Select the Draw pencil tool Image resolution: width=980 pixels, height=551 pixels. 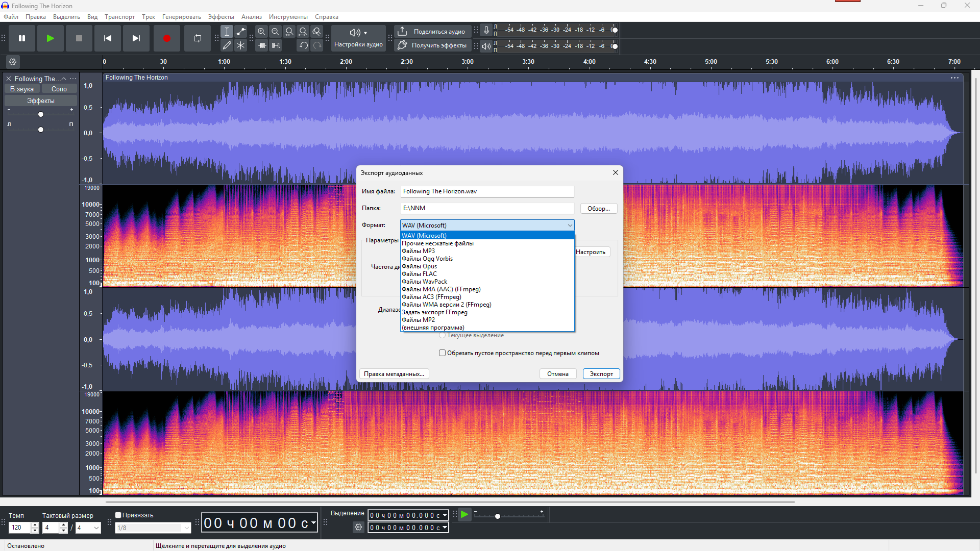[227, 45]
